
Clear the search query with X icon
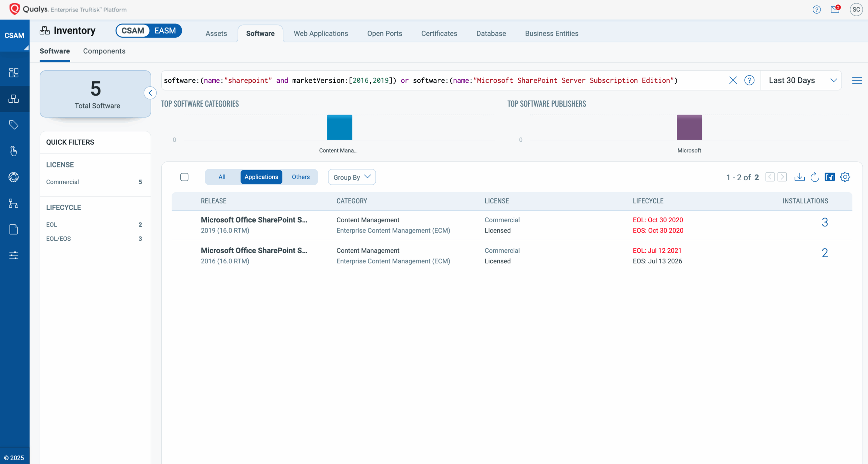click(x=733, y=80)
